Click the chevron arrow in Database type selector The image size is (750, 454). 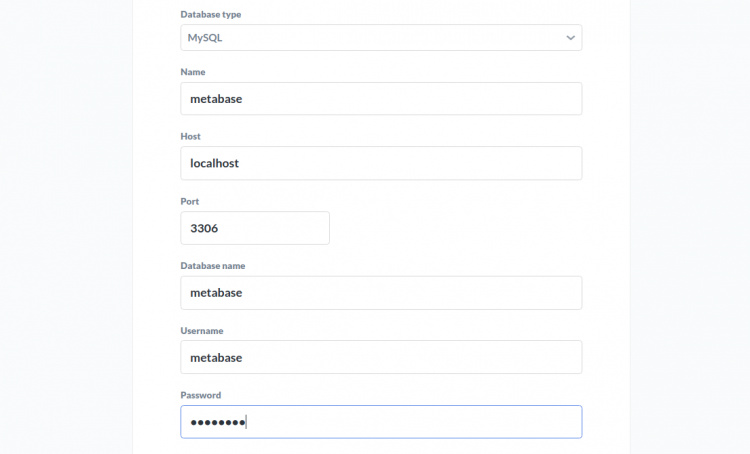(570, 38)
